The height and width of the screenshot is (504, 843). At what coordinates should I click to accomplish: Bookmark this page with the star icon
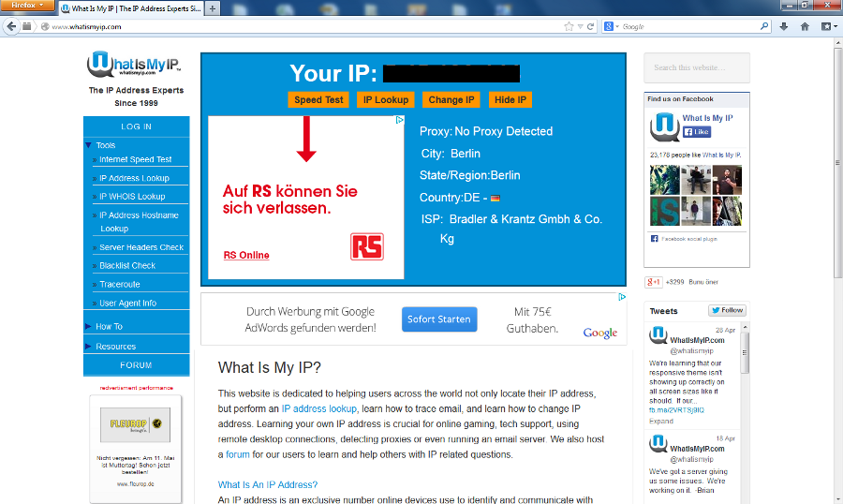569,26
